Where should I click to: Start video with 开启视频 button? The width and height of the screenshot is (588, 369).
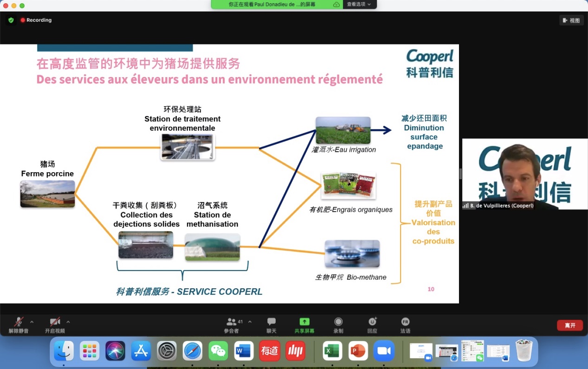point(55,325)
